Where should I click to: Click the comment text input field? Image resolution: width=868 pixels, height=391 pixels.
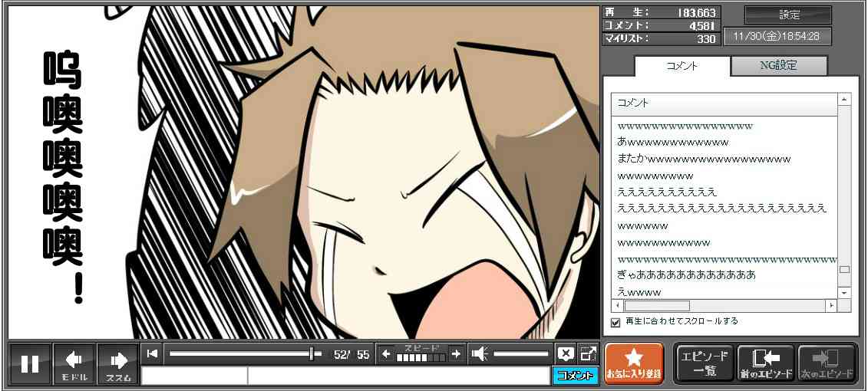click(398, 376)
